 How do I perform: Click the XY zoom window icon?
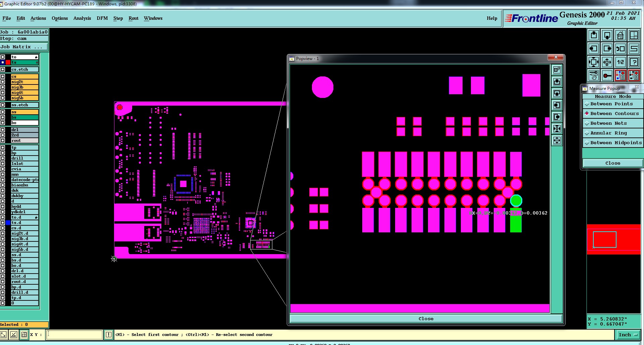[x=634, y=35]
